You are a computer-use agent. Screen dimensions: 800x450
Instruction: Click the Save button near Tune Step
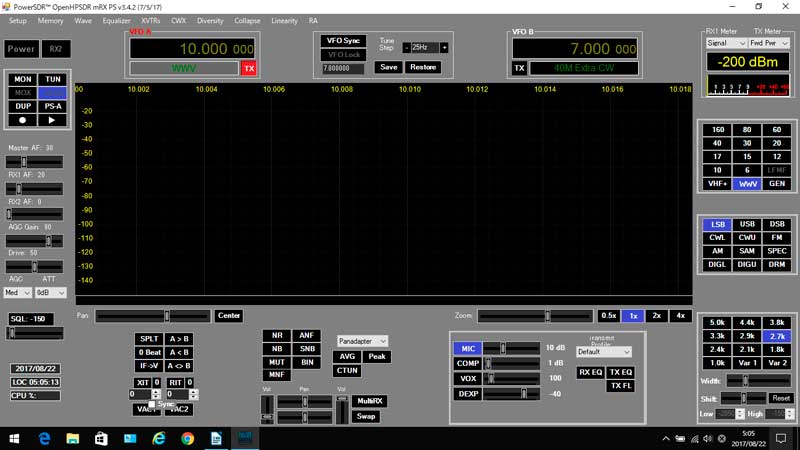tap(387, 67)
